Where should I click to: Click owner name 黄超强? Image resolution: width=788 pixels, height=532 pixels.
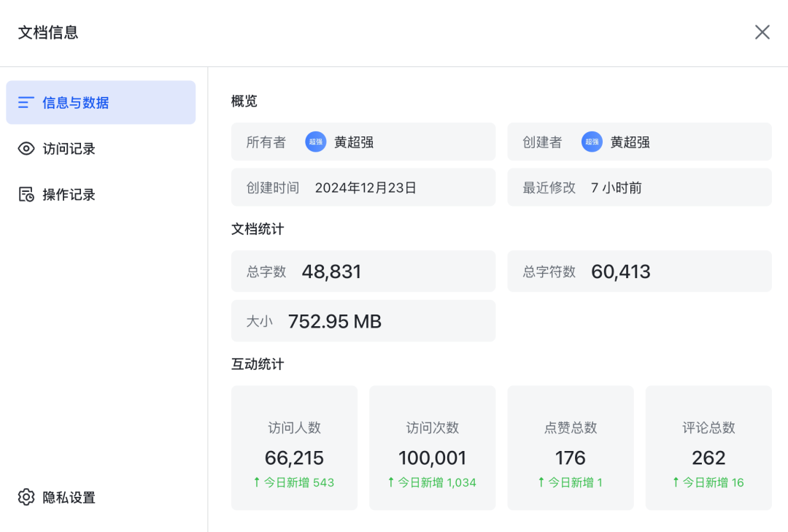pyautogui.click(x=354, y=142)
